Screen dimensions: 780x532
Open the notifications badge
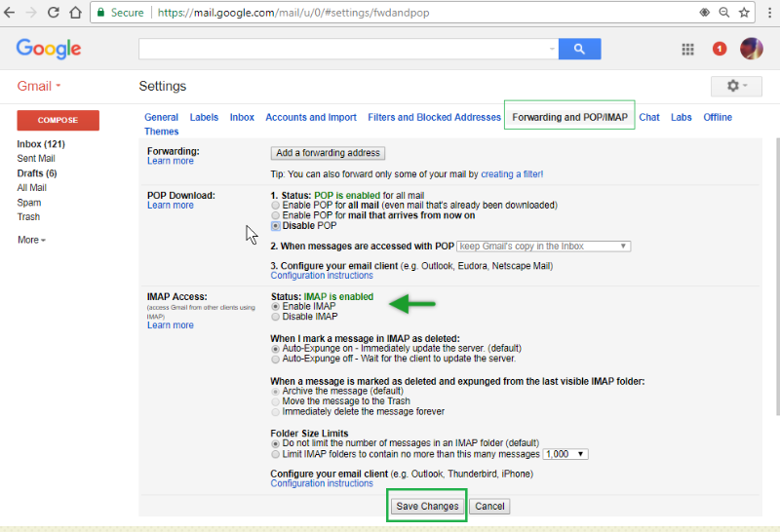(720, 49)
